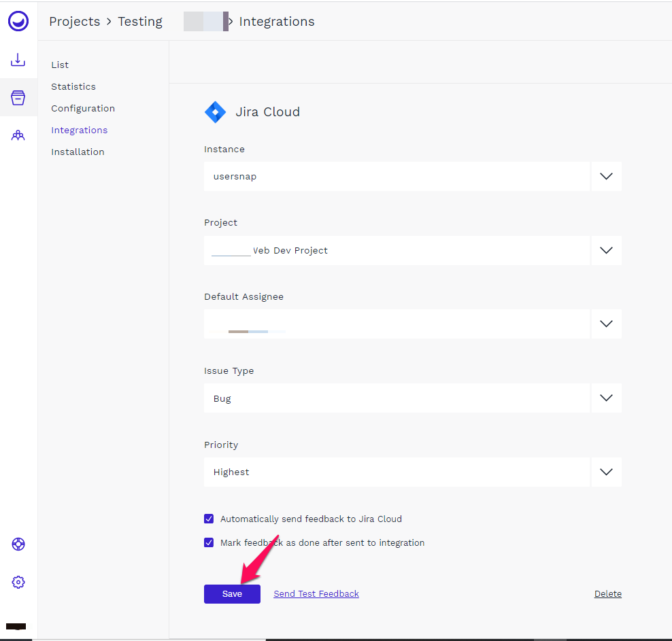This screenshot has height=641, width=672.
Task: Open the download inbox sidebar icon
Action: (x=18, y=60)
